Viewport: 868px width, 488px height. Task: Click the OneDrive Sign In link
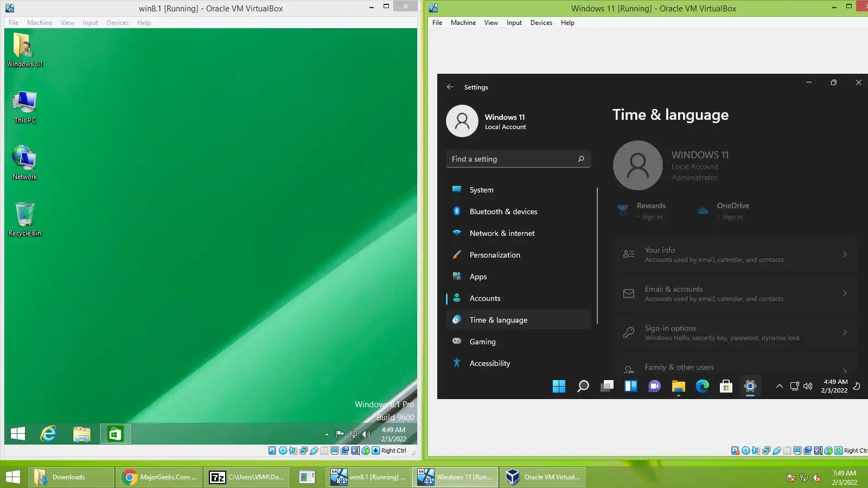(x=732, y=217)
